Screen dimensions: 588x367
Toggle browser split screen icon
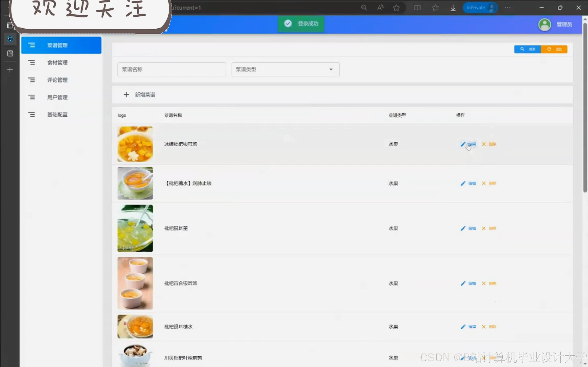417,8
